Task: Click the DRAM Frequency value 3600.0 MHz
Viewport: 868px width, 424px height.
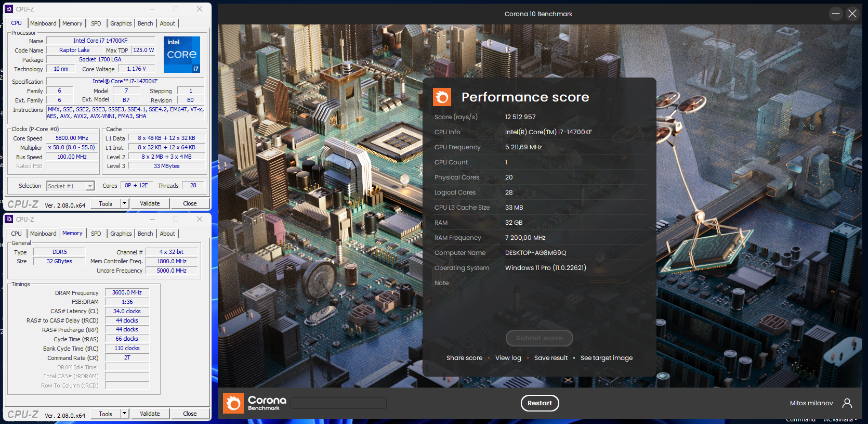Action: coord(127,292)
